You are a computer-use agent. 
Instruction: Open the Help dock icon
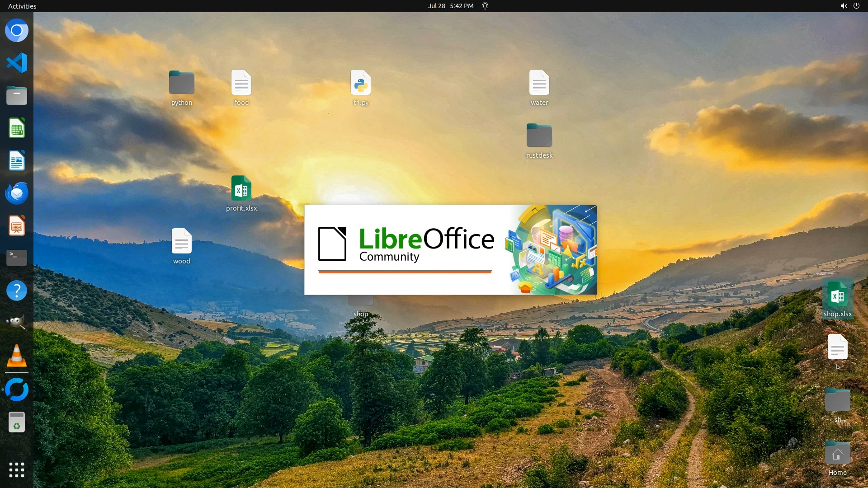17,291
